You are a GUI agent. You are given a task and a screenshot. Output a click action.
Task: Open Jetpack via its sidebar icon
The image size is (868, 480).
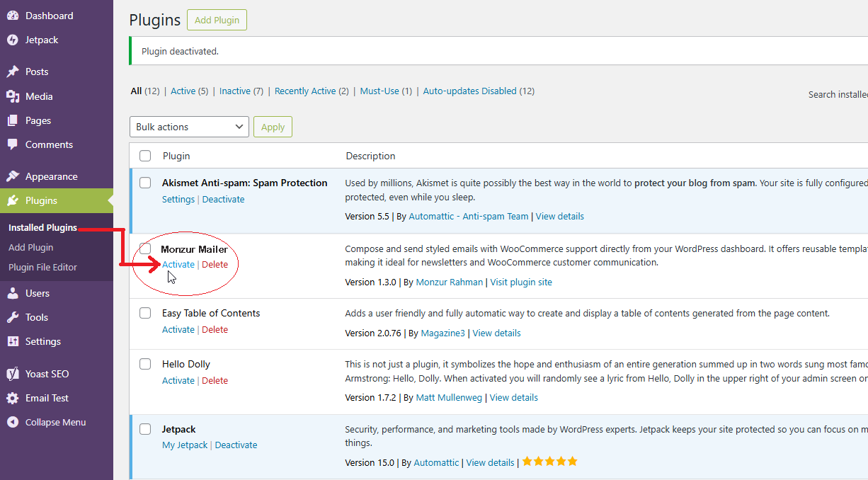[x=13, y=40]
